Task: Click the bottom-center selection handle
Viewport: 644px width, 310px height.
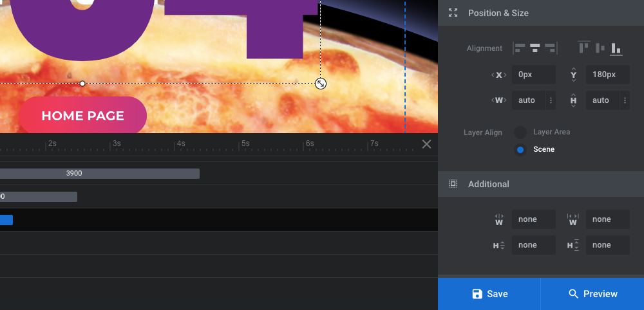Action: pos(82,84)
